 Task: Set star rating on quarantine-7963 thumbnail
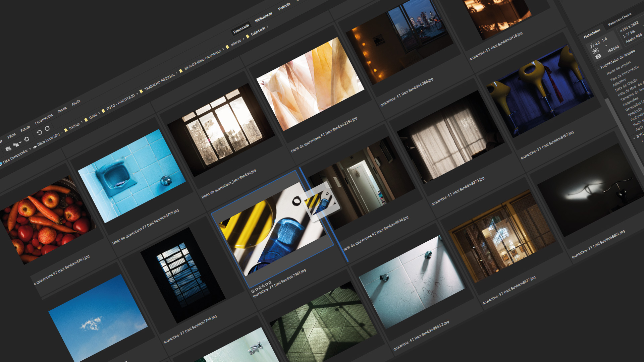(263, 287)
